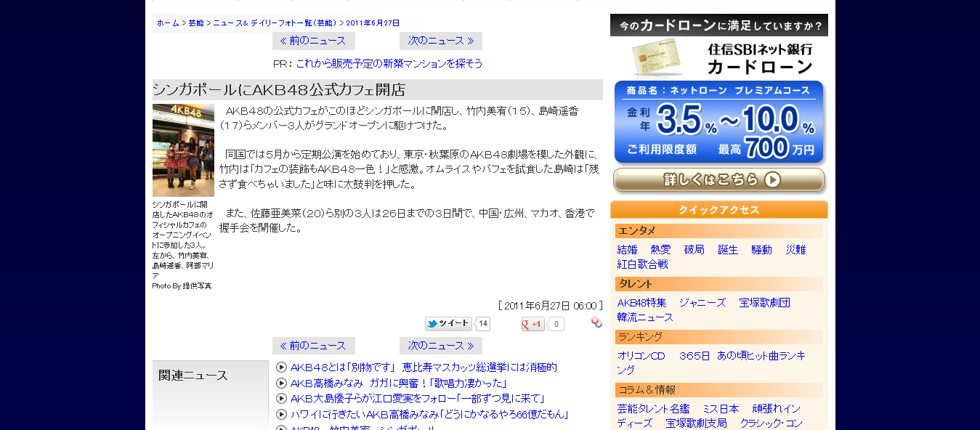Open quick access link 結婚
The image size is (980, 430).
coord(628,249)
